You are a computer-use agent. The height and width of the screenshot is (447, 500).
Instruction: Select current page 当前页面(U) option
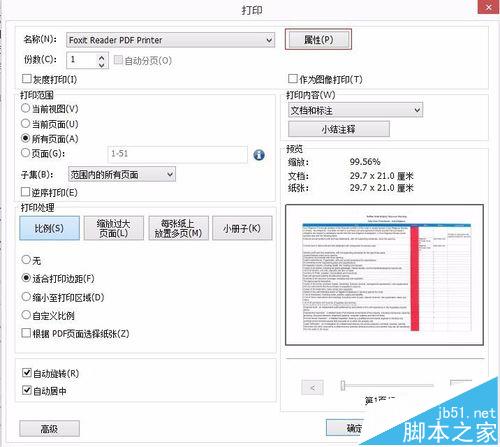tap(26, 123)
